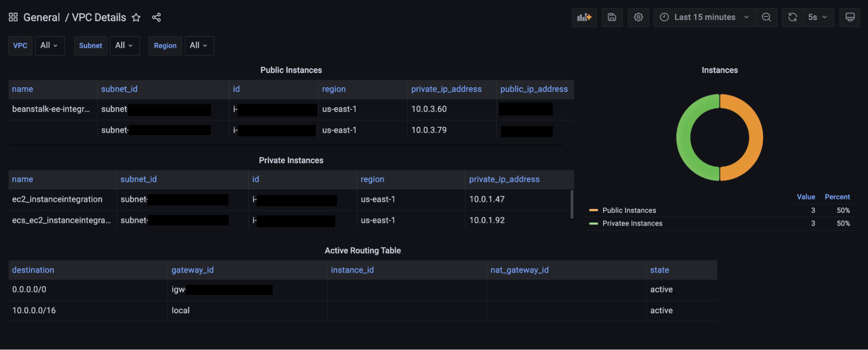Expand the Subnet variable dropdown
Screen dimensions: 868x350
click(x=125, y=46)
